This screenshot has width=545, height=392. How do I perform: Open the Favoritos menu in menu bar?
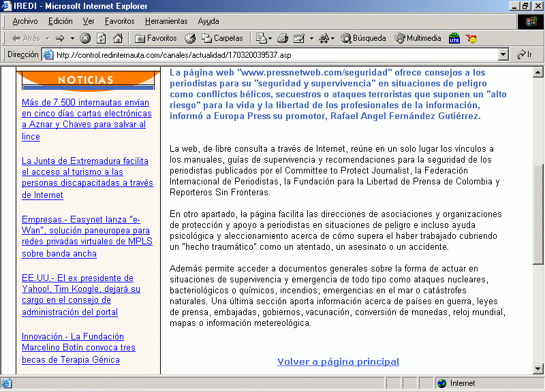120,21
